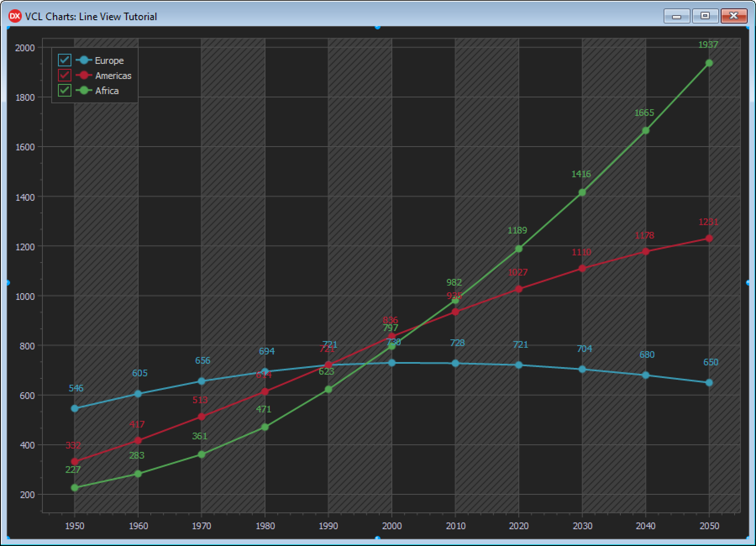Maximize the chart window
Image resolution: width=756 pixels, height=546 pixels.
705,16
